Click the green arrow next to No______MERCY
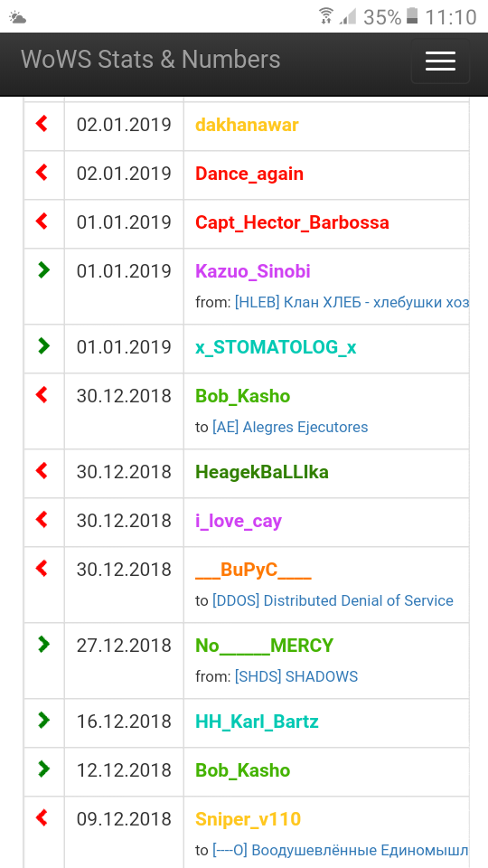The width and height of the screenshot is (488, 868). (43, 644)
